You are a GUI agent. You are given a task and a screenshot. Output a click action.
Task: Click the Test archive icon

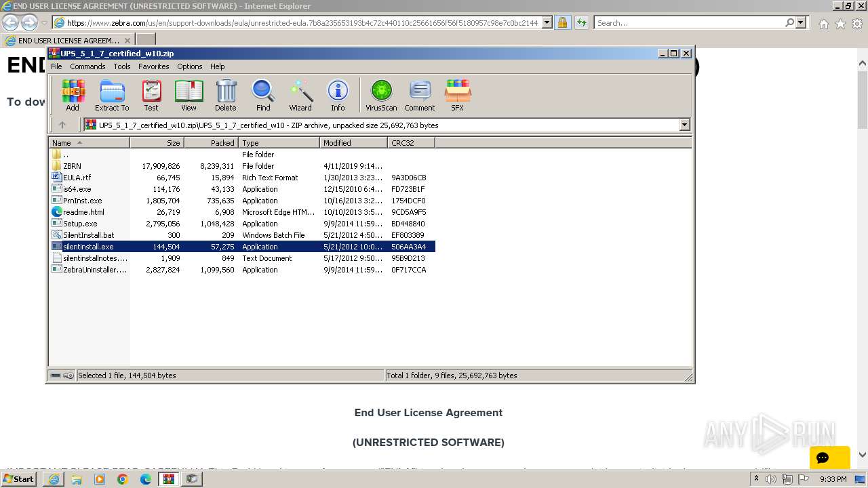click(151, 95)
